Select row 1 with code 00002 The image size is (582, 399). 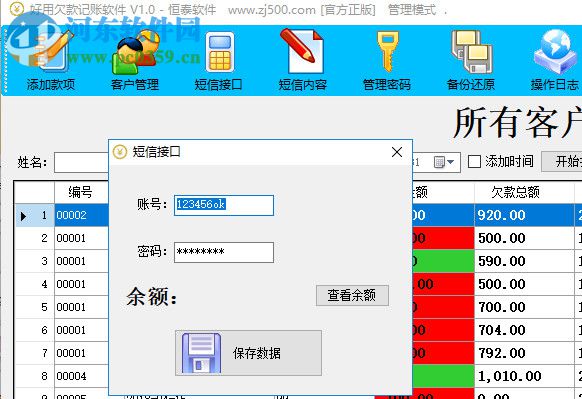click(x=81, y=215)
